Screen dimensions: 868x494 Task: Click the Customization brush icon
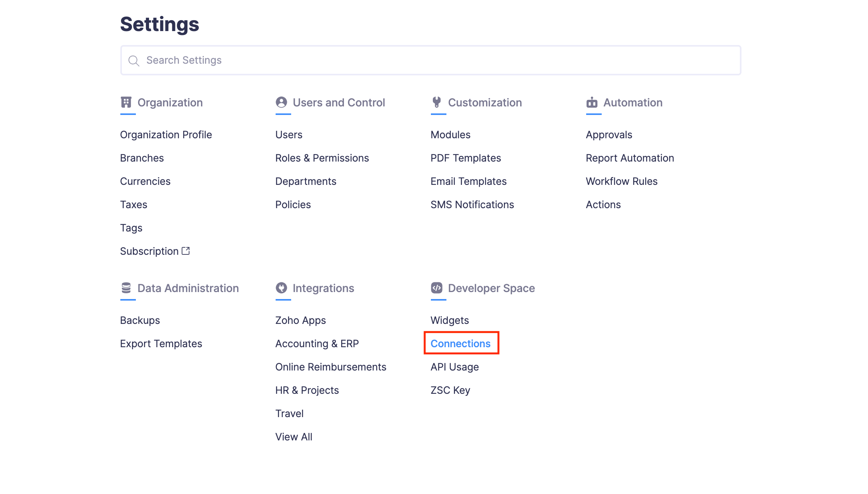pos(437,102)
